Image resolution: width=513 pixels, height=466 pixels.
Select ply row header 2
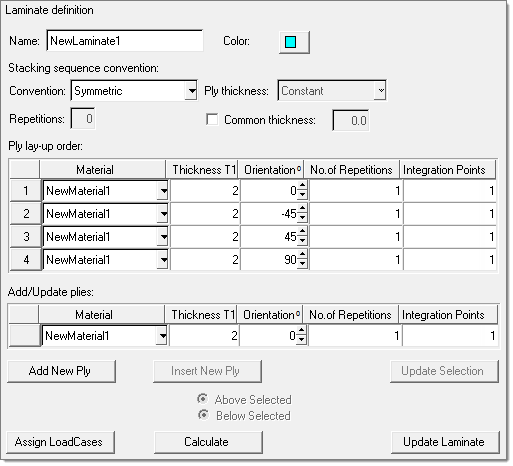25,214
